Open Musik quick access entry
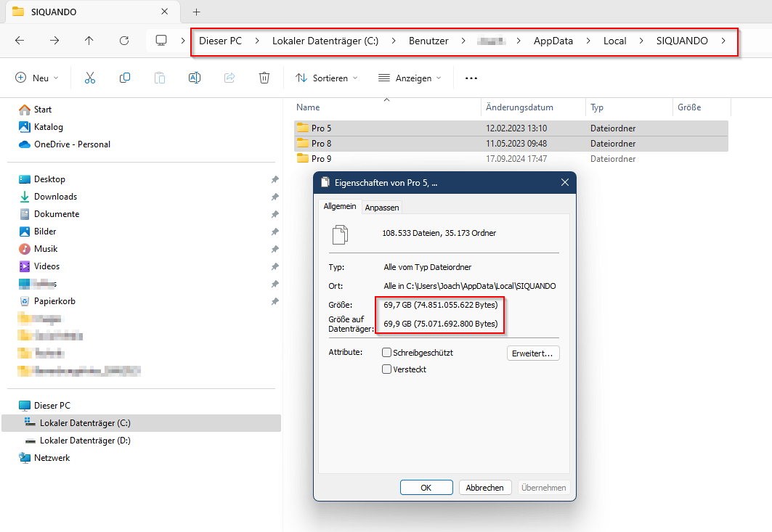 pyautogui.click(x=38, y=249)
